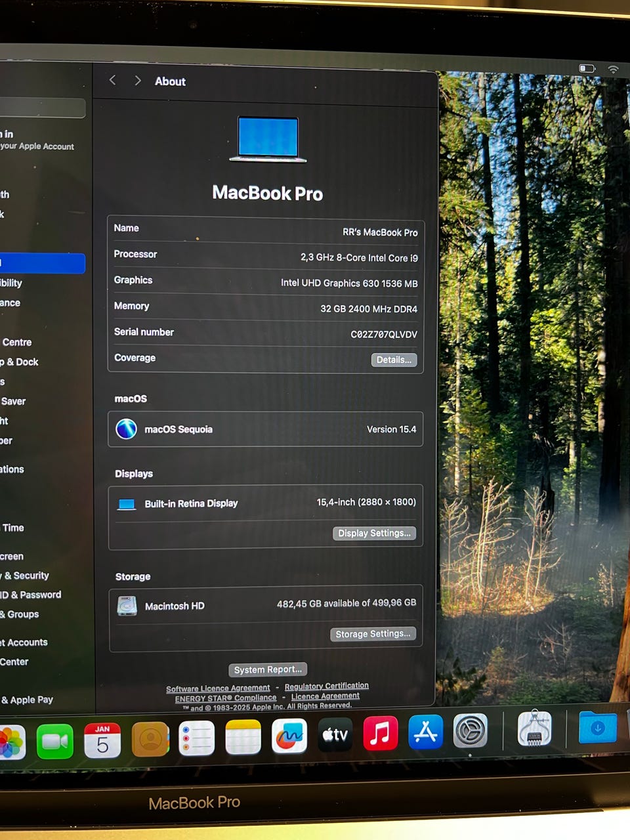
Task: Open Screen Time in the sidebar
Action: [x=12, y=528]
